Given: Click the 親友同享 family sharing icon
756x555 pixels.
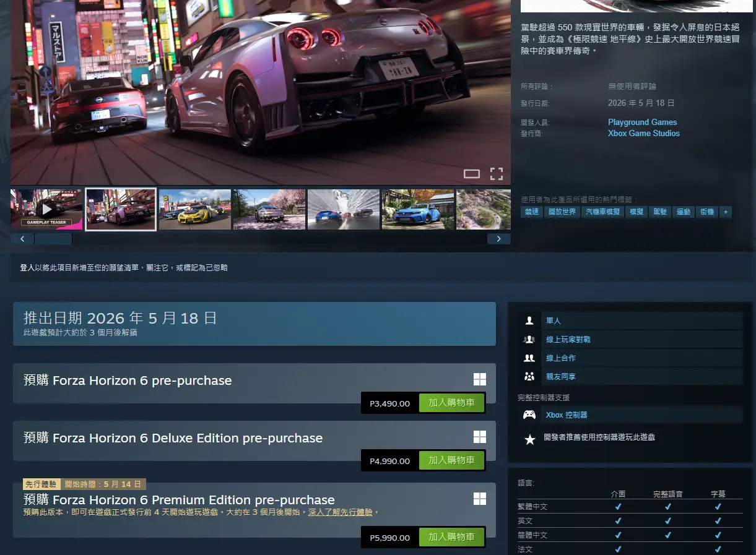Looking at the screenshot, I should click(529, 376).
